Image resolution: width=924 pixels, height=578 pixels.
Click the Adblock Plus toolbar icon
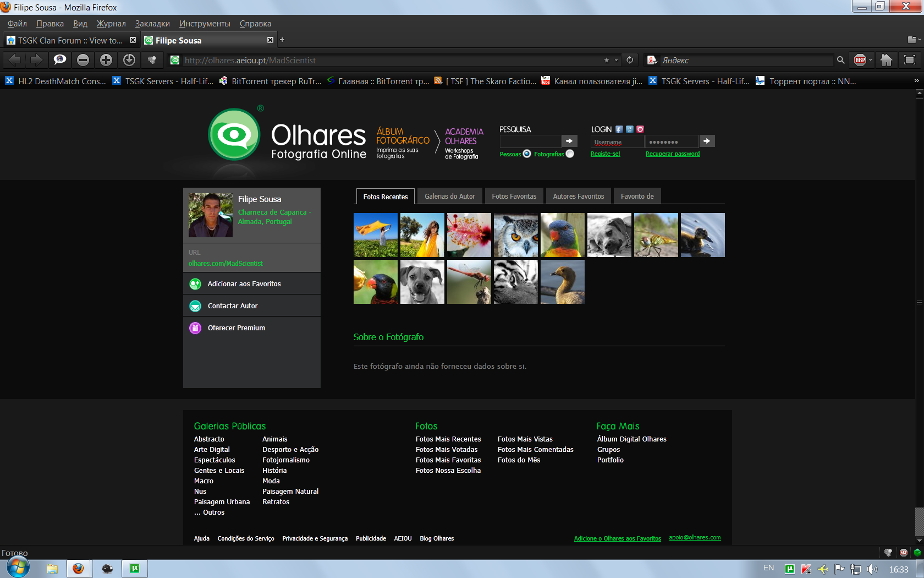coord(860,60)
